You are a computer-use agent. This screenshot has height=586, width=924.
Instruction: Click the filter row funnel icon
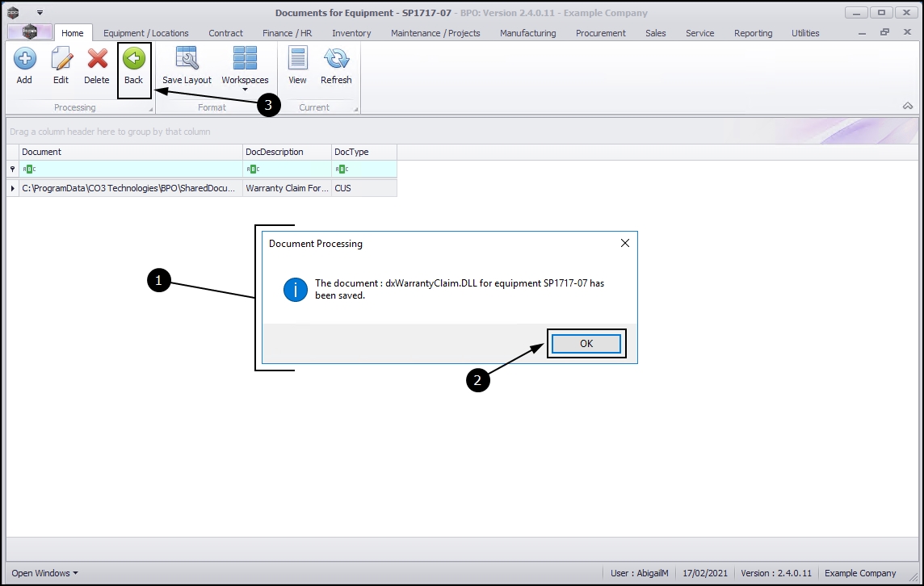(12, 169)
